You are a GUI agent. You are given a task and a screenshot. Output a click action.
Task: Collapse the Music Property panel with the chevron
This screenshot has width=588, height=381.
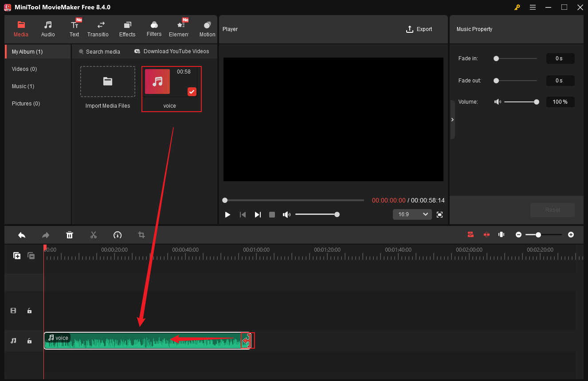tap(452, 119)
